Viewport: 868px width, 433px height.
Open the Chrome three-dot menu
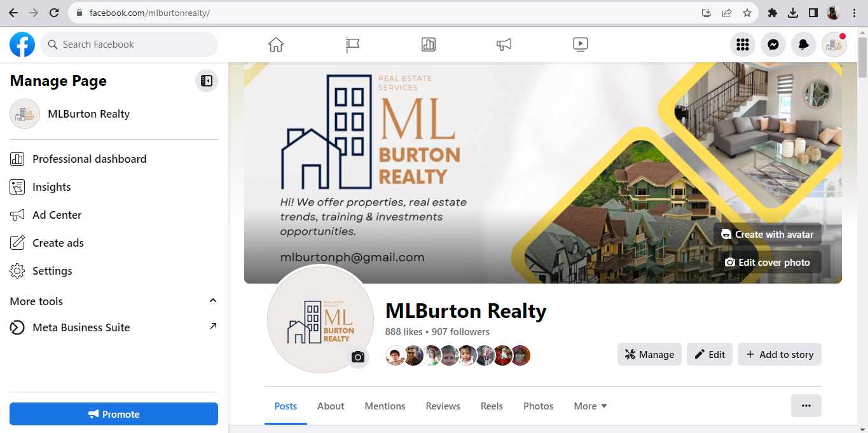pos(855,13)
